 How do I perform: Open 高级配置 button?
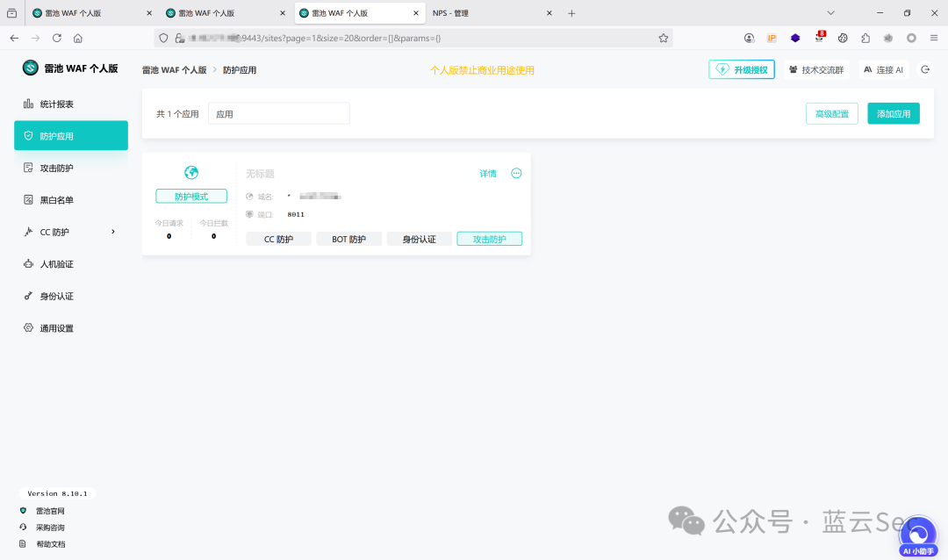pyautogui.click(x=832, y=114)
